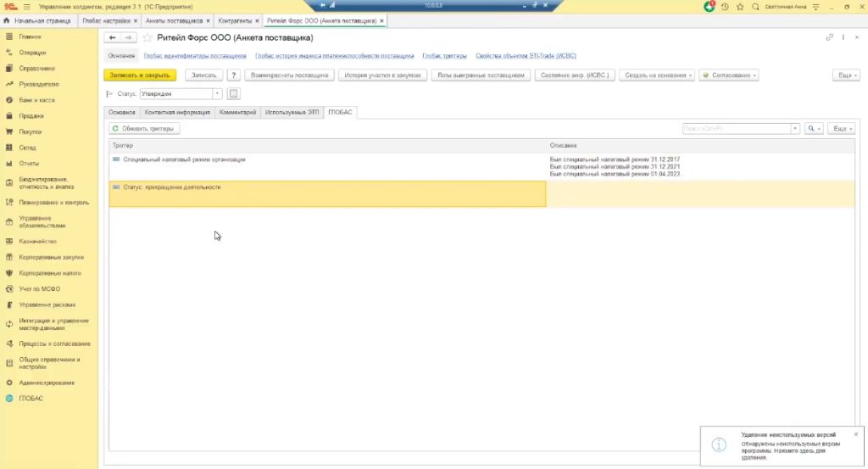Click the square button next to Статус field
This screenshot has width=868, height=469.
click(235, 94)
